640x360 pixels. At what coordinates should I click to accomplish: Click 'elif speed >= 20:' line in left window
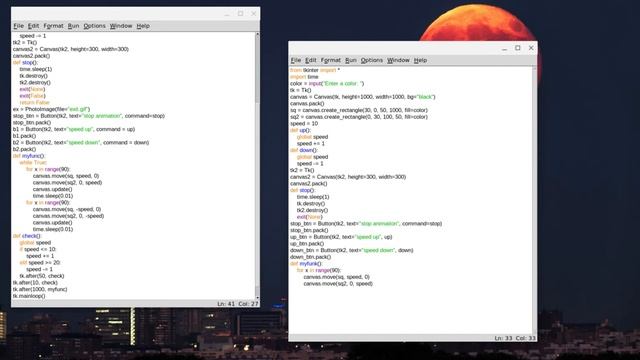(x=40, y=262)
